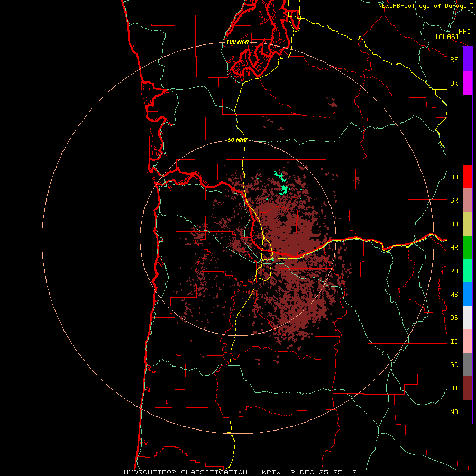Click the GR legend color swatch
Screen dimensions: 476x476
(467, 200)
